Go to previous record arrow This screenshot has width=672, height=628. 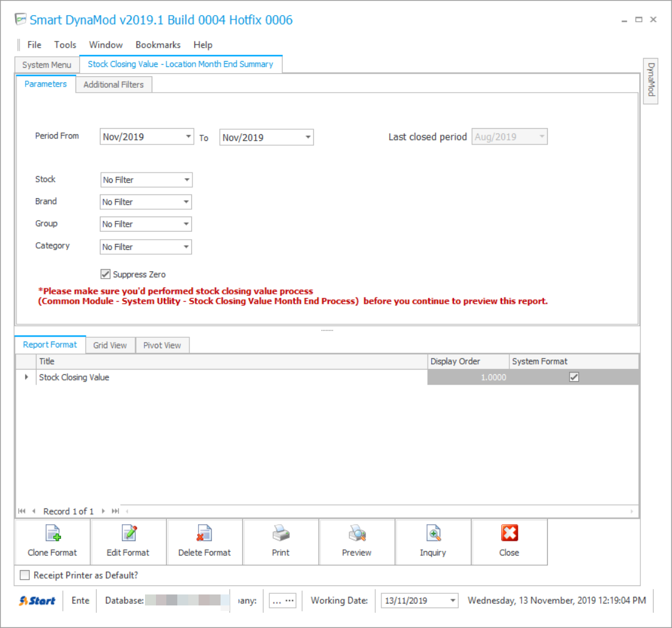click(x=34, y=511)
